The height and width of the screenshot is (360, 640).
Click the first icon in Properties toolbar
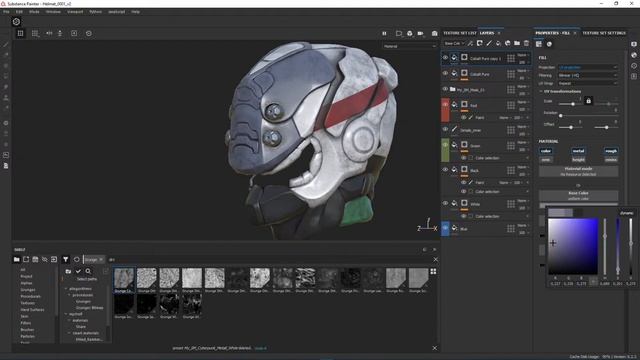pyautogui.click(x=539, y=44)
